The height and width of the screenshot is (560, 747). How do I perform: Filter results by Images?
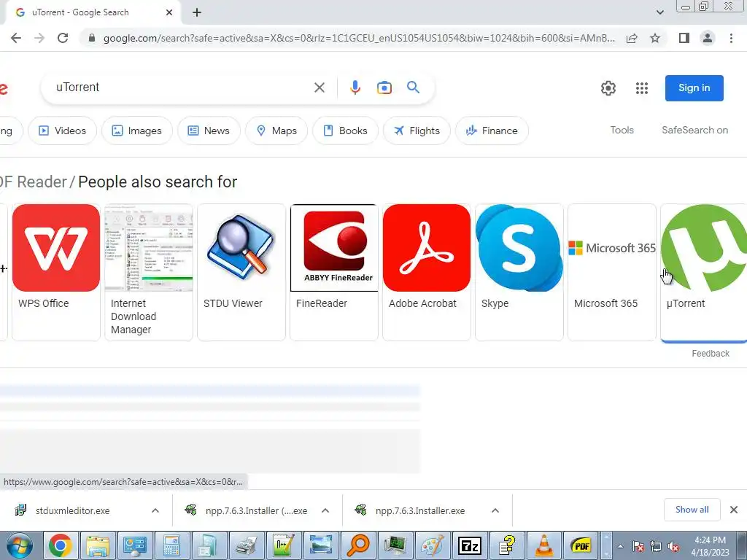136,131
